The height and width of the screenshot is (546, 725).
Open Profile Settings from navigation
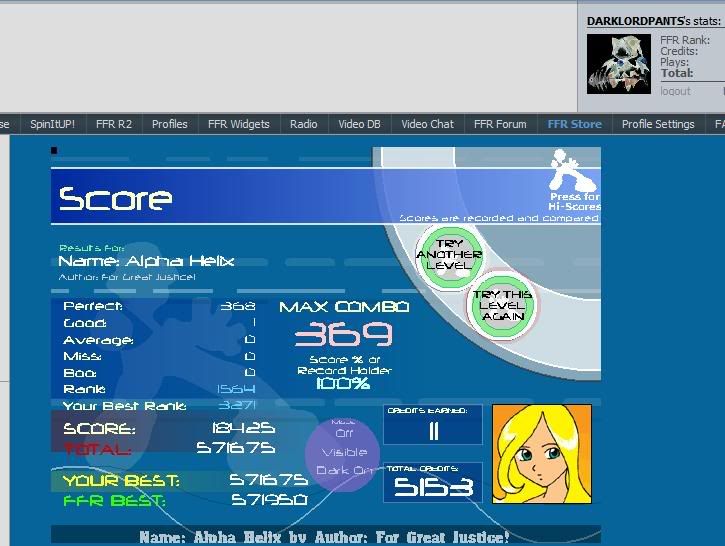[657, 124]
